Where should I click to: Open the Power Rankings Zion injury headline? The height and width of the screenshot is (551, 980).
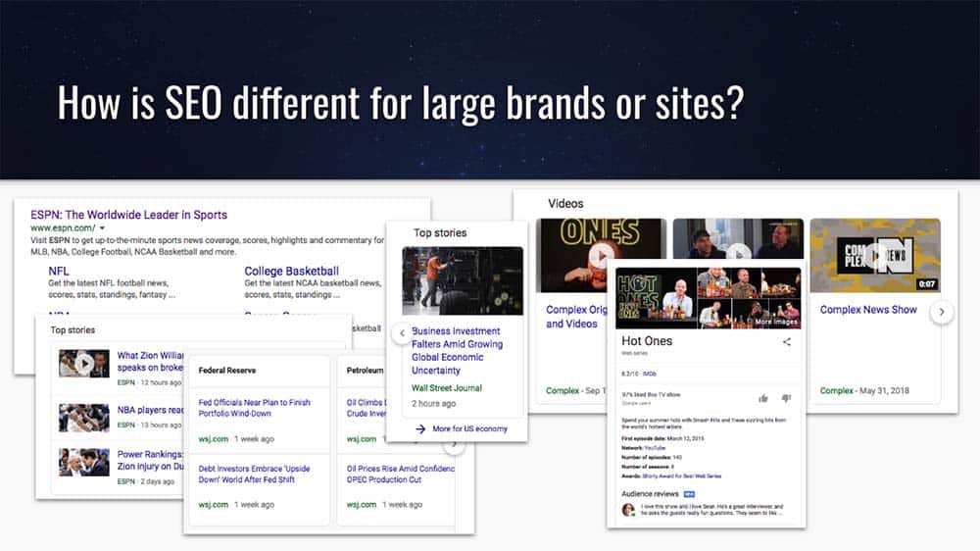pyautogui.click(x=150, y=461)
